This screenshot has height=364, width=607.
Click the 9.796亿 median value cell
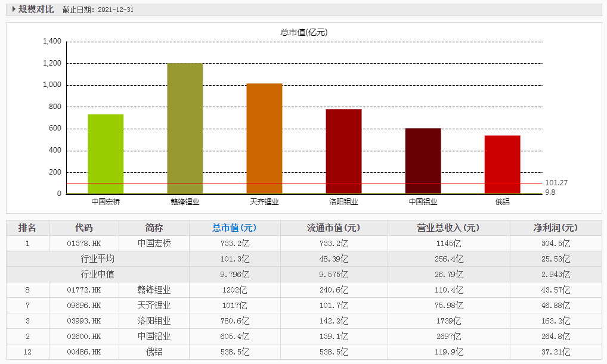pos(234,274)
